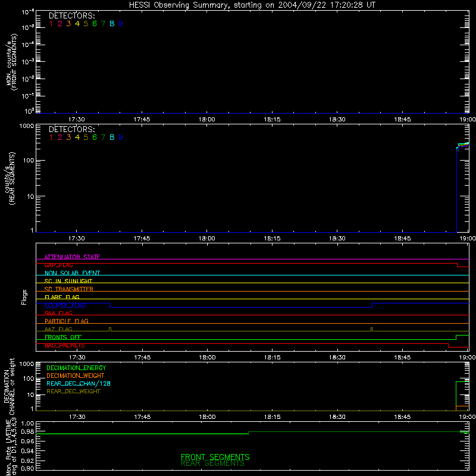The image size is (476, 476).
Task: Click the MON. counts/s (FRONT SEGMENTS) axis label
Action: pyautogui.click(x=12, y=62)
